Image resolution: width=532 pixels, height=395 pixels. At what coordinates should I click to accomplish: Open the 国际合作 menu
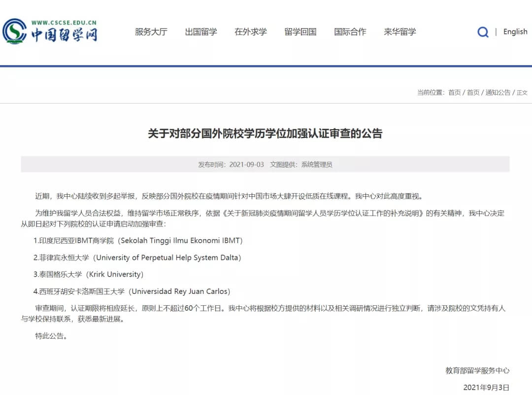(350, 32)
